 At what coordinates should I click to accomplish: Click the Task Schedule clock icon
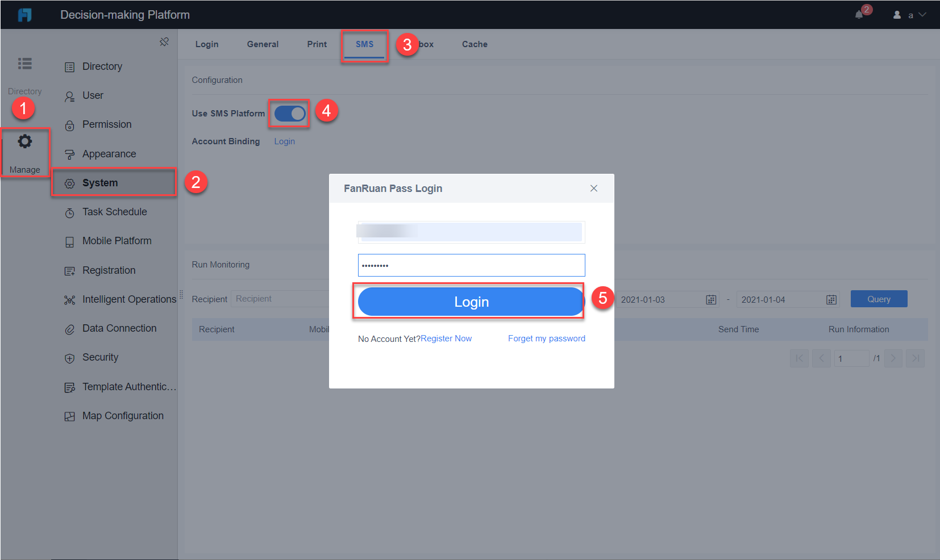(x=69, y=212)
